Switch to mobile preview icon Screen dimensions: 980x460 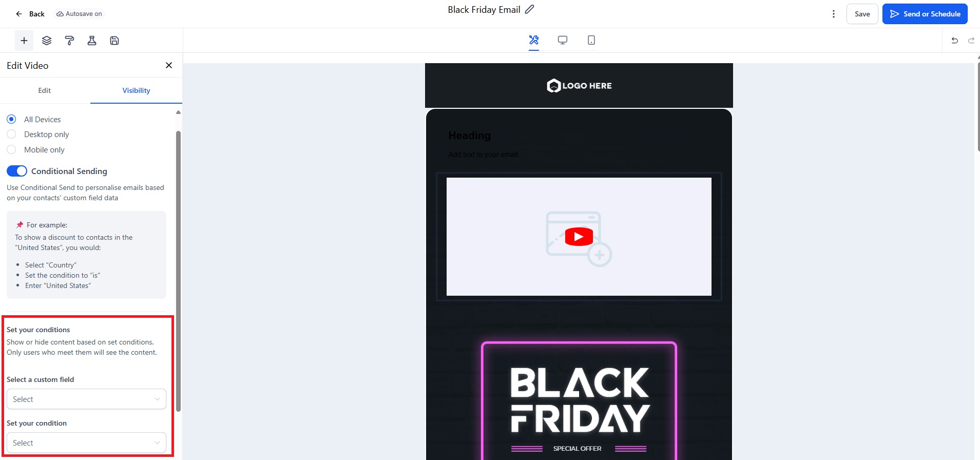(x=591, y=40)
